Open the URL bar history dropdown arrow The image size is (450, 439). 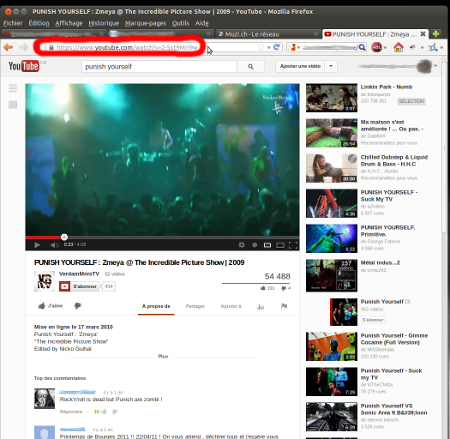point(268,48)
